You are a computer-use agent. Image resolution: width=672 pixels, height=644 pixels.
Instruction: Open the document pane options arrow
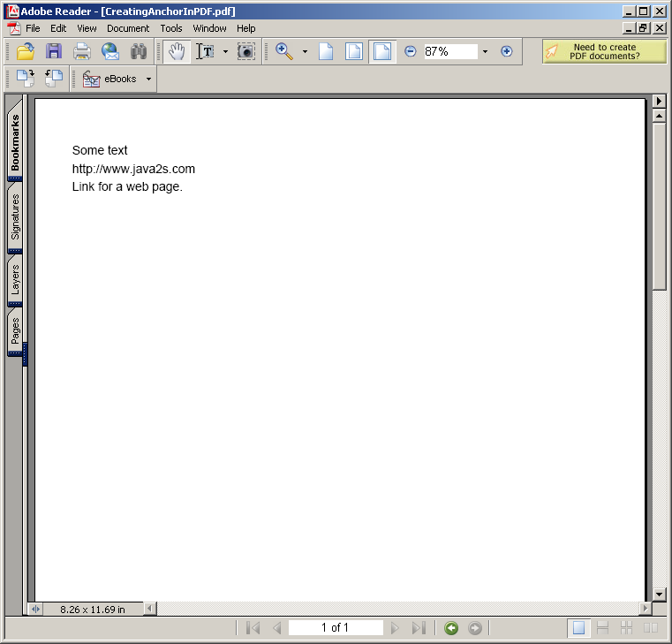coord(659,101)
